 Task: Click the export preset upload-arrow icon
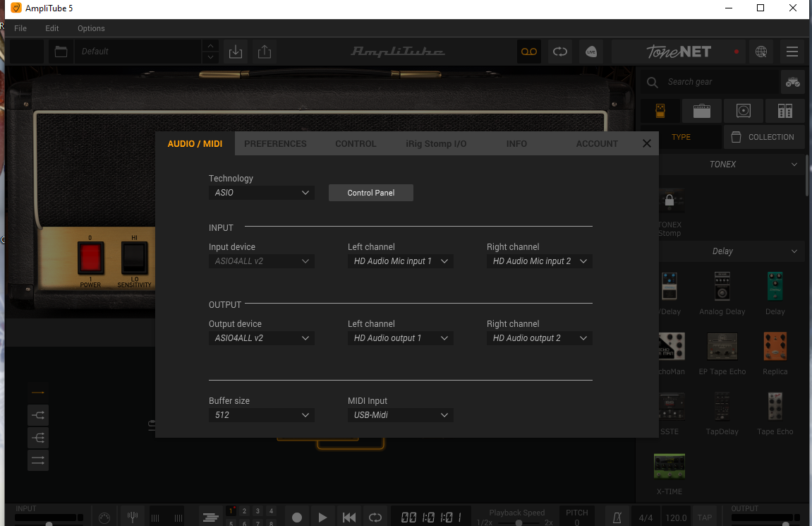265,52
